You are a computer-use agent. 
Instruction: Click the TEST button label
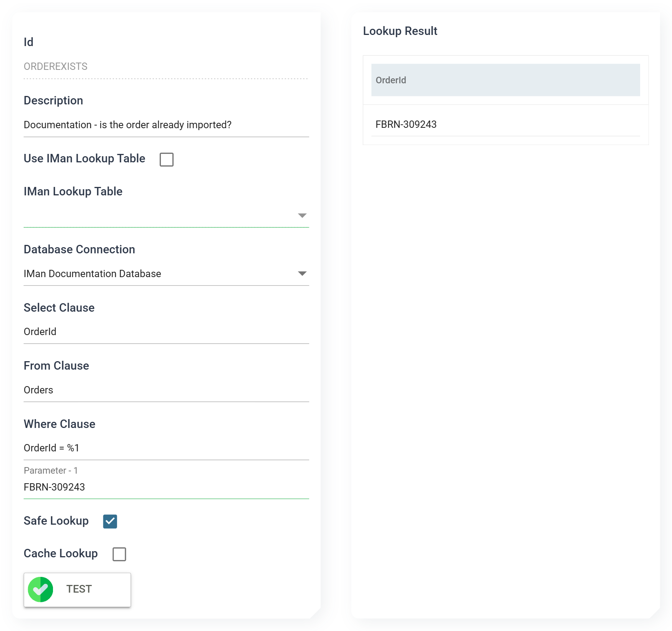tap(79, 589)
